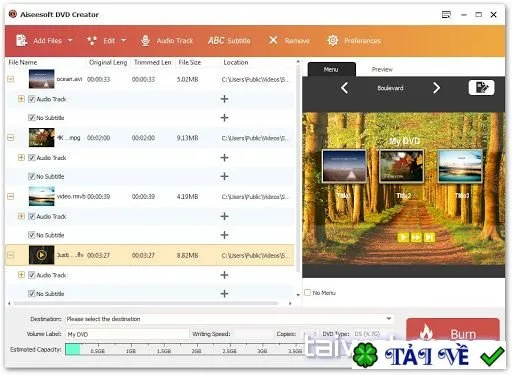Add a subtitle to the .flv file
This screenshot has height=375, width=512.
coord(224,294)
